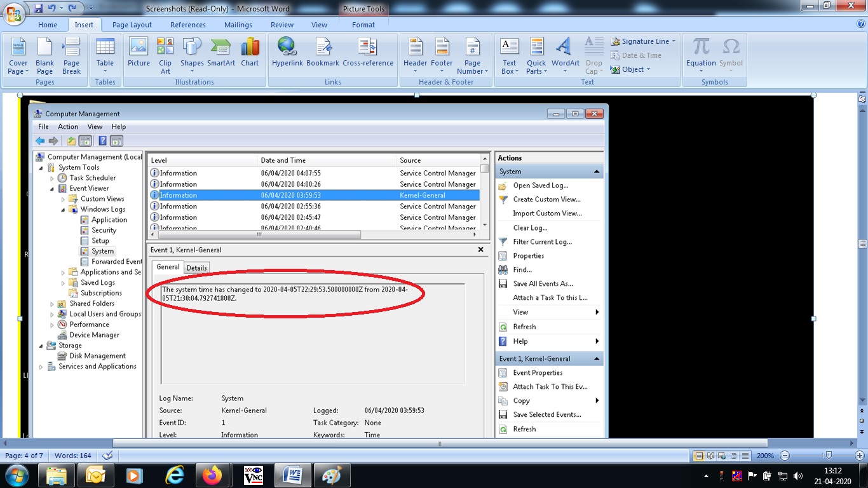
Task: Open the Home ribbon tab
Action: tap(48, 25)
